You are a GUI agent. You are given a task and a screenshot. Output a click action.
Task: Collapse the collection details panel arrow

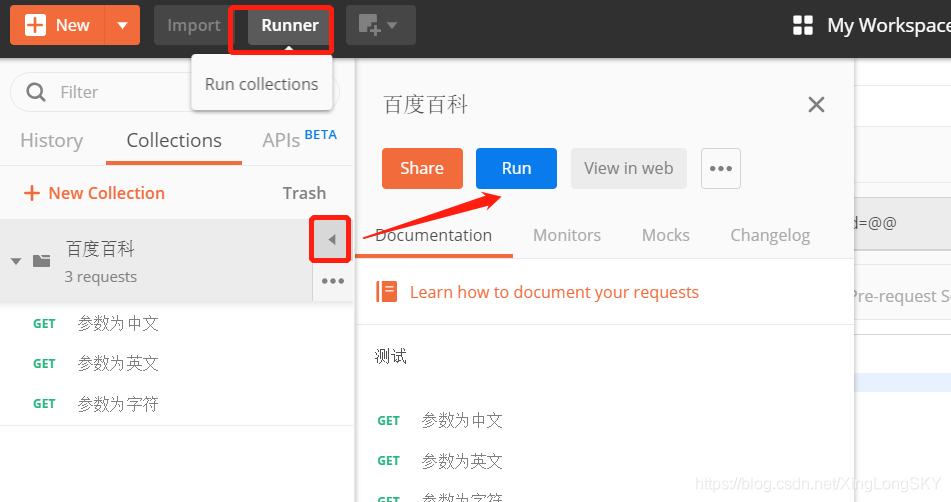tap(331, 239)
